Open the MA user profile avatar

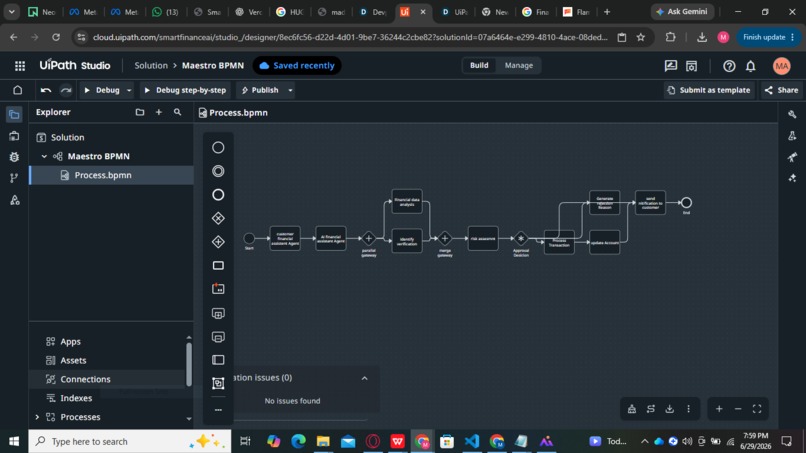tap(782, 66)
